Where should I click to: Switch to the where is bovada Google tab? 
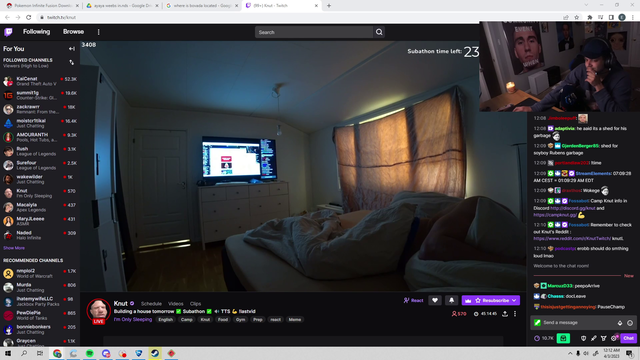click(202, 6)
